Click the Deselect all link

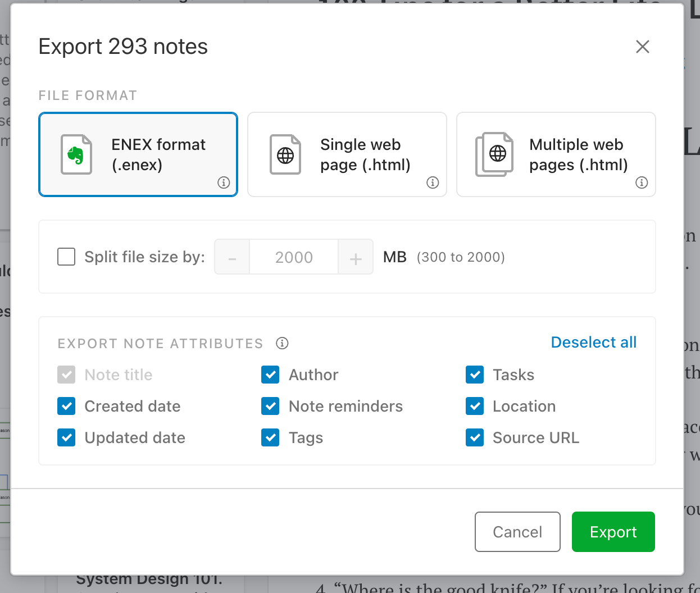(x=593, y=343)
